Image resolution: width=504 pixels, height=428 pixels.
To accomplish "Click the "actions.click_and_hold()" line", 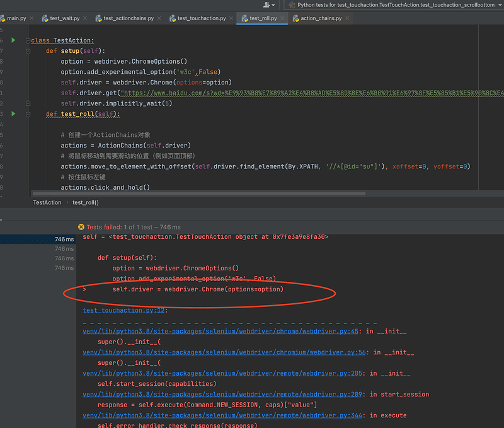I will [x=105, y=187].
